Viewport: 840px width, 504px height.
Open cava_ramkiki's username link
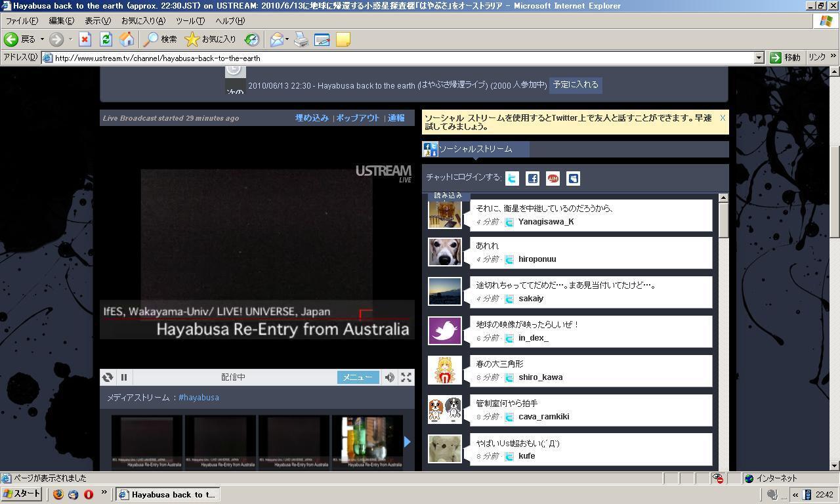click(543, 417)
